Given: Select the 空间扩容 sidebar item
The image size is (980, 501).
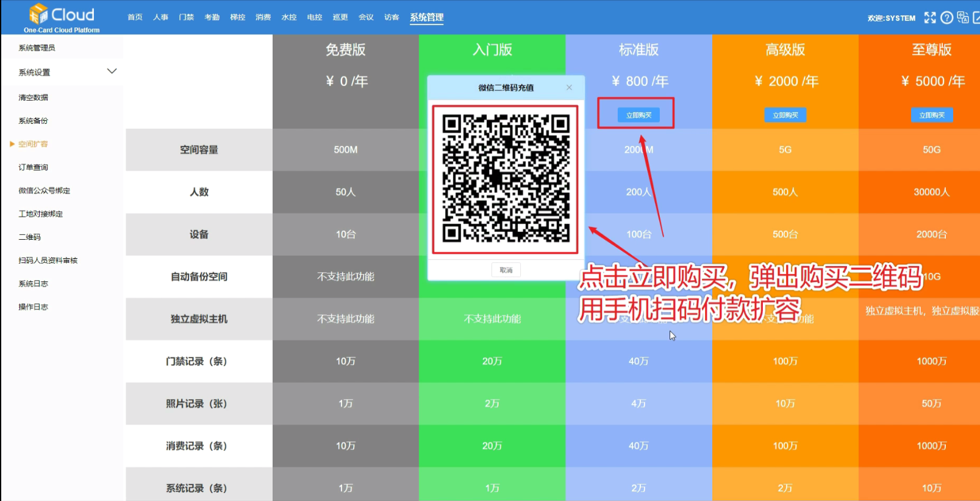Looking at the screenshot, I should click(x=33, y=144).
